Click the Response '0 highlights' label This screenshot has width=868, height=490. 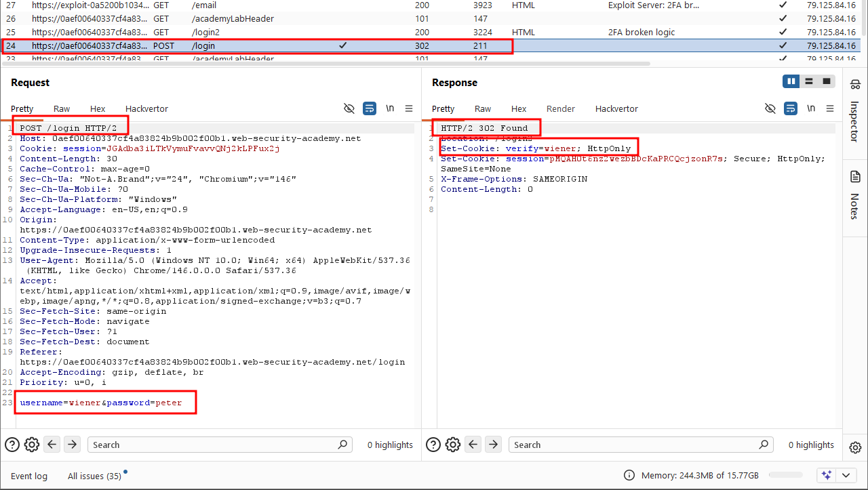[811, 445]
